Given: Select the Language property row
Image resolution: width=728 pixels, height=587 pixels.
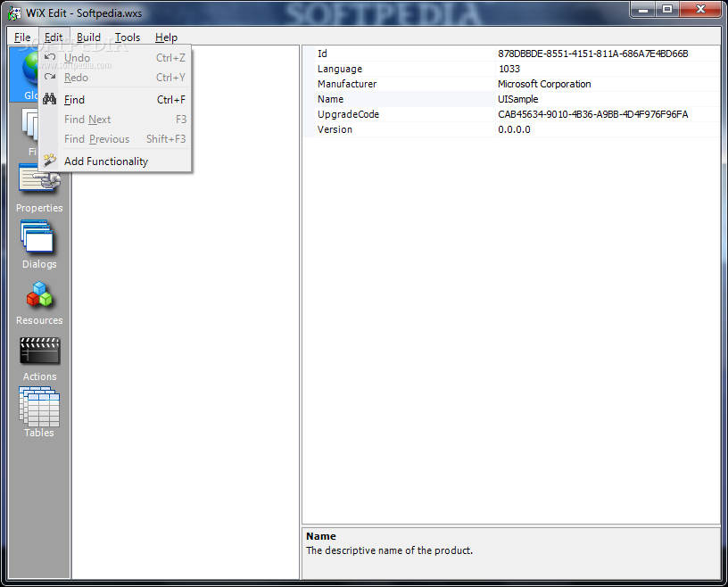Looking at the screenshot, I should tap(511, 69).
